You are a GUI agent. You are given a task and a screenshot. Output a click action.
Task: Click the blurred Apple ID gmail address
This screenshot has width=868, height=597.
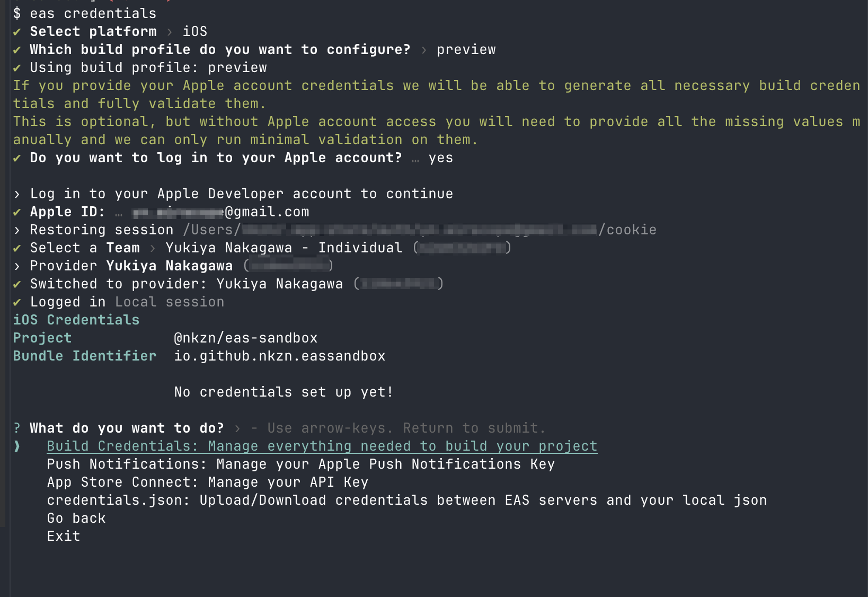[x=220, y=212]
